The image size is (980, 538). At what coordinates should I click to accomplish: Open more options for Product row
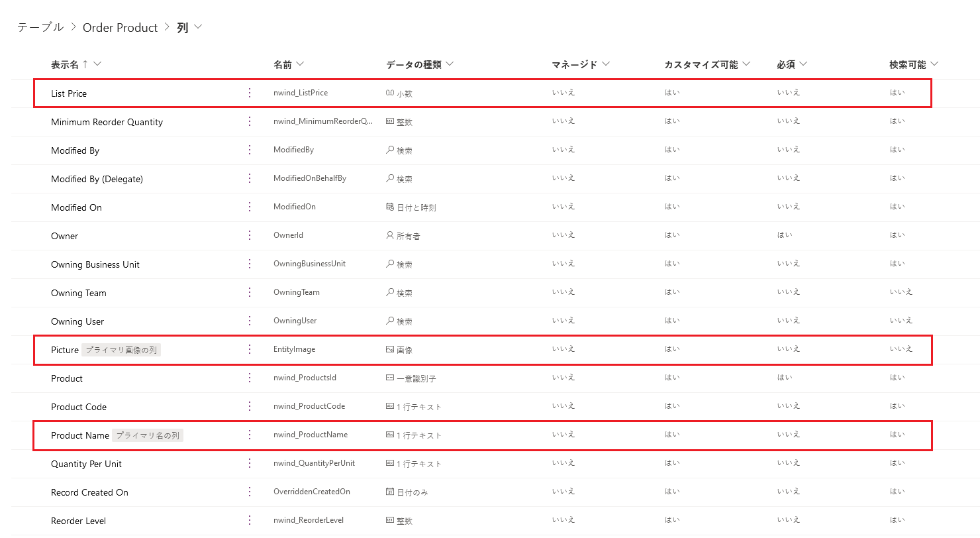point(250,378)
